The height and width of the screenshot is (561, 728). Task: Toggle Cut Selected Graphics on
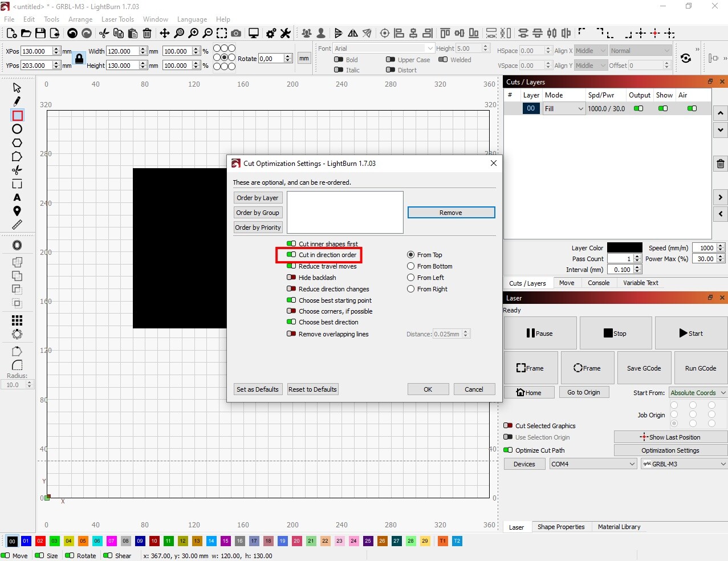(507, 425)
